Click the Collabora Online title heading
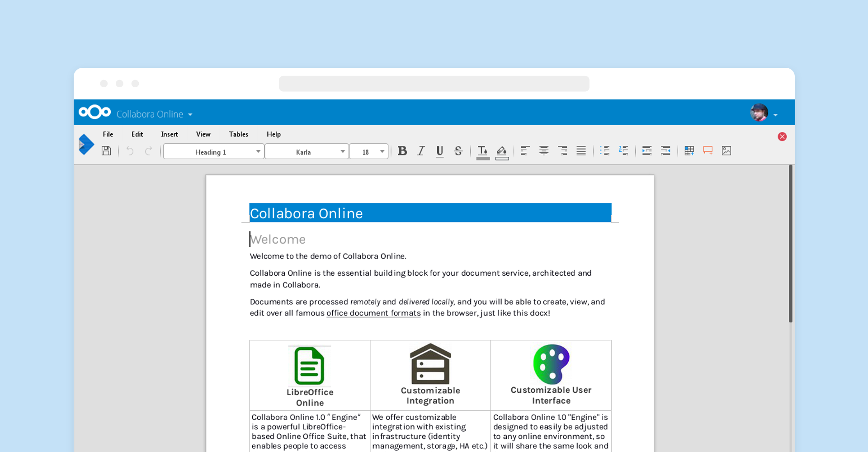This screenshot has height=452, width=868. [307, 213]
